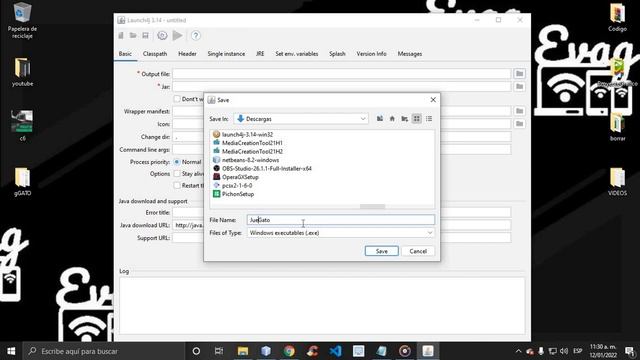Click the Windows Start button
The height and width of the screenshot is (360, 640).
11,351
